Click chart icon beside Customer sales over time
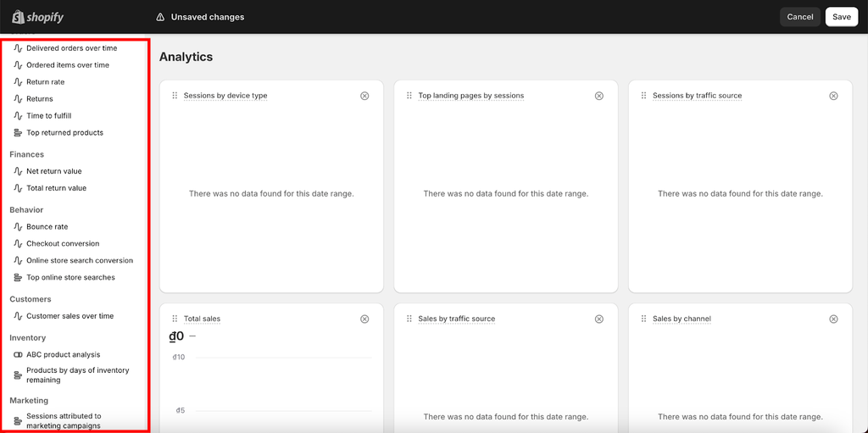Screen dimensions: 868x433 pyautogui.click(x=18, y=316)
